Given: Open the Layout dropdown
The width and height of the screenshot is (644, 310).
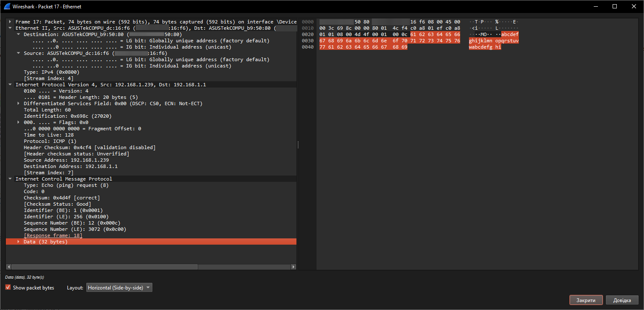Looking at the screenshot, I should (x=119, y=288).
